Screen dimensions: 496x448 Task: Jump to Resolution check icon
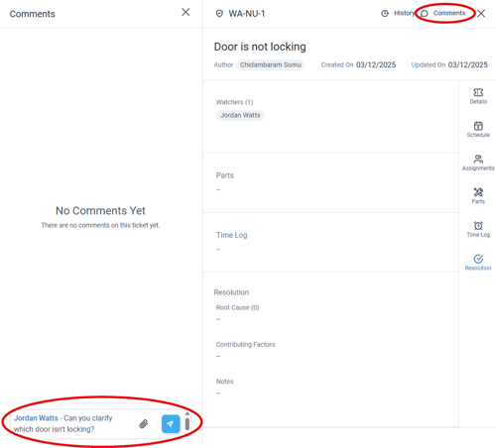(478, 263)
